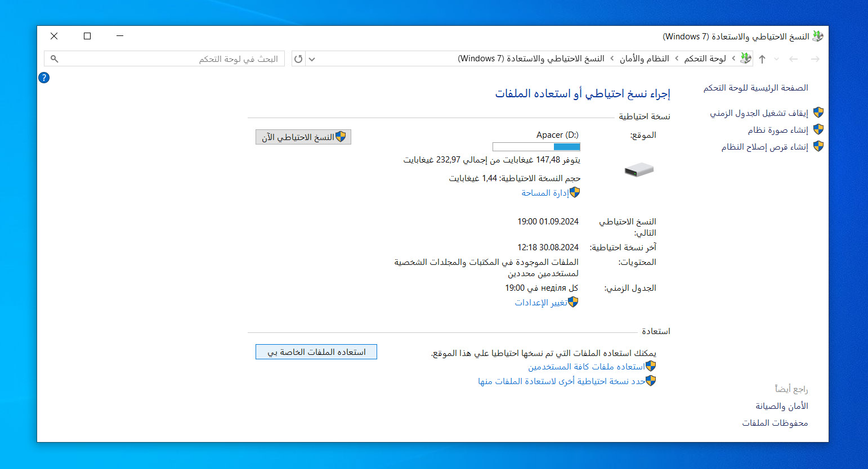Click the backup size text 1,44 غيغابايت
The image size is (868, 469).
[x=473, y=178]
